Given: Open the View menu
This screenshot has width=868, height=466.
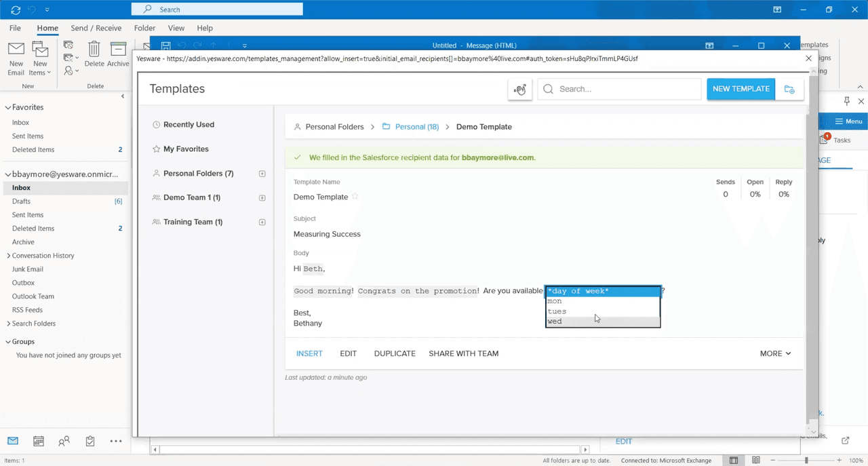Looking at the screenshot, I should pos(176,28).
